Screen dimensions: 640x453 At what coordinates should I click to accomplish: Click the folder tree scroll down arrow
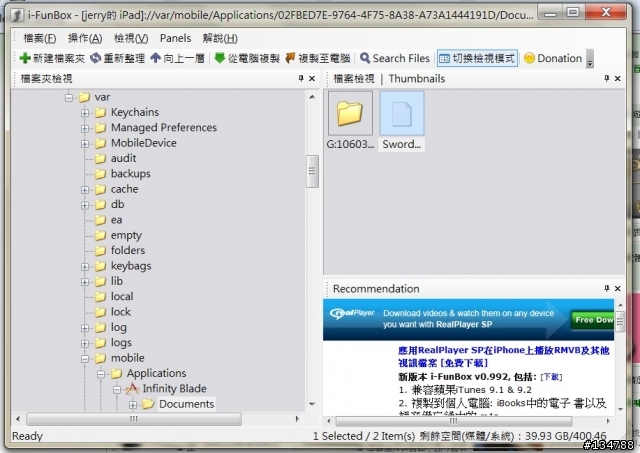[x=312, y=404]
